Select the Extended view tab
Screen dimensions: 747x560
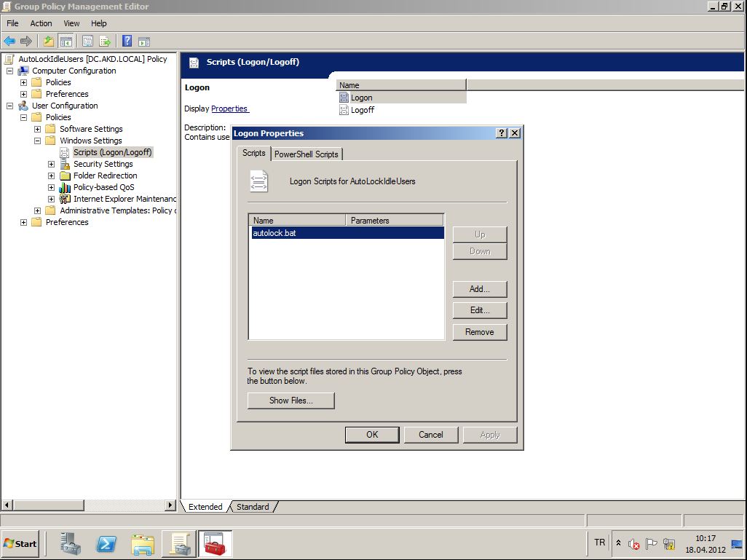point(205,507)
